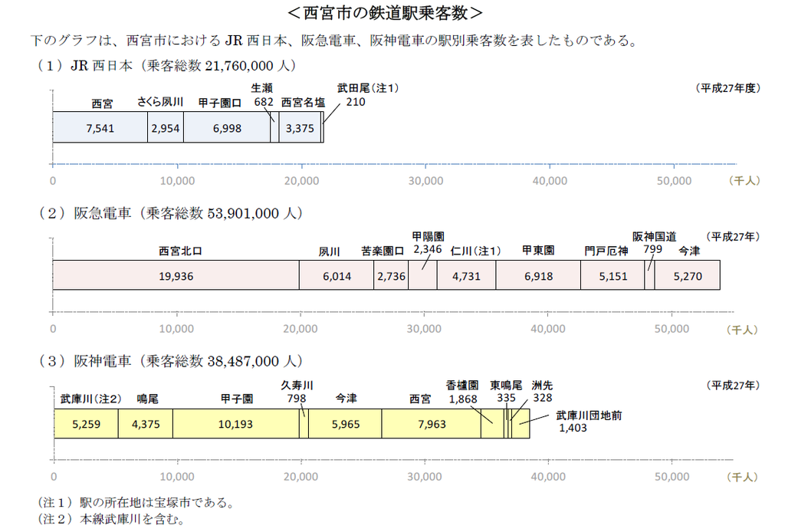785x532 pixels.
Task: Select the value 5,270
Action: 688,276
